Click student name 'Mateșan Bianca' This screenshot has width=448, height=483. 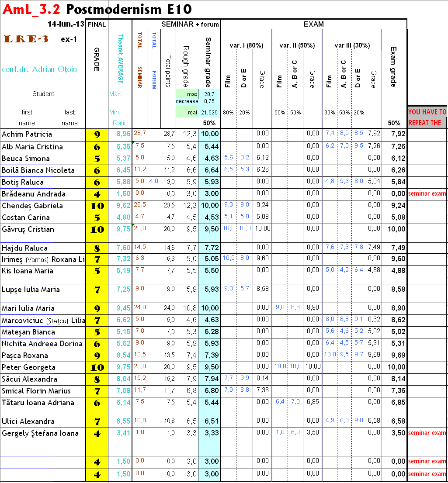[28, 332]
